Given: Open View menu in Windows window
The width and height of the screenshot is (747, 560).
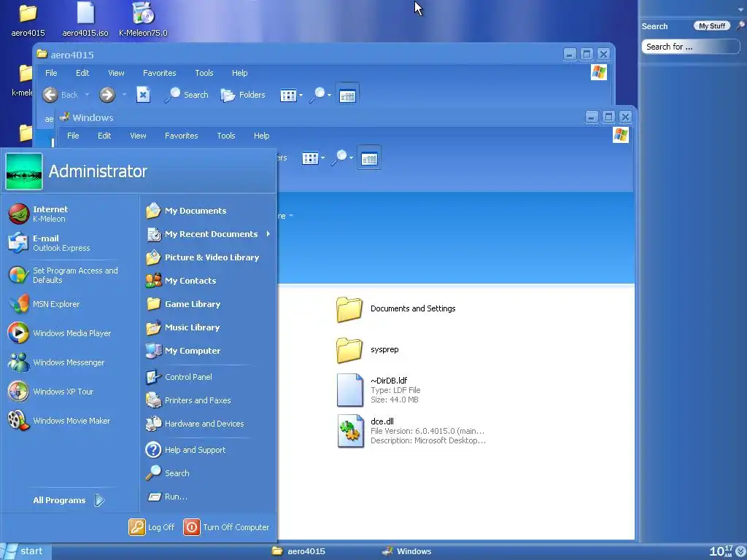Looking at the screenshot, I should coord(138,136).
